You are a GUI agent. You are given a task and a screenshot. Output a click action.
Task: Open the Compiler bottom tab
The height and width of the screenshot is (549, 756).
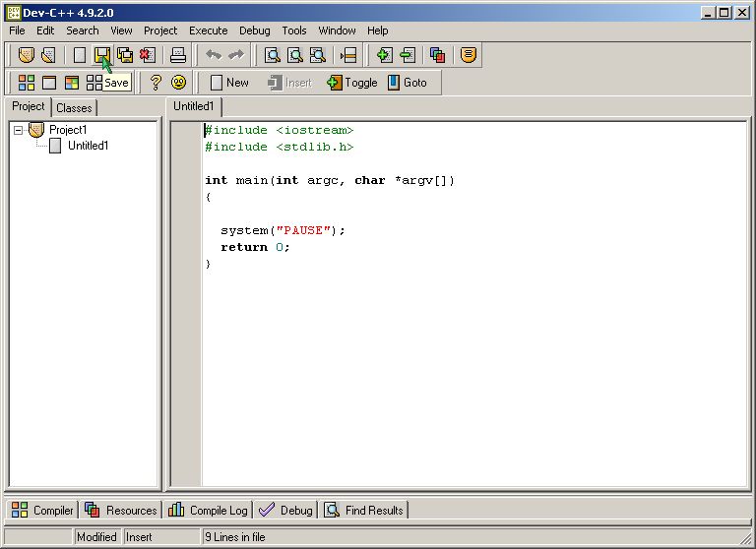[42, 510]
